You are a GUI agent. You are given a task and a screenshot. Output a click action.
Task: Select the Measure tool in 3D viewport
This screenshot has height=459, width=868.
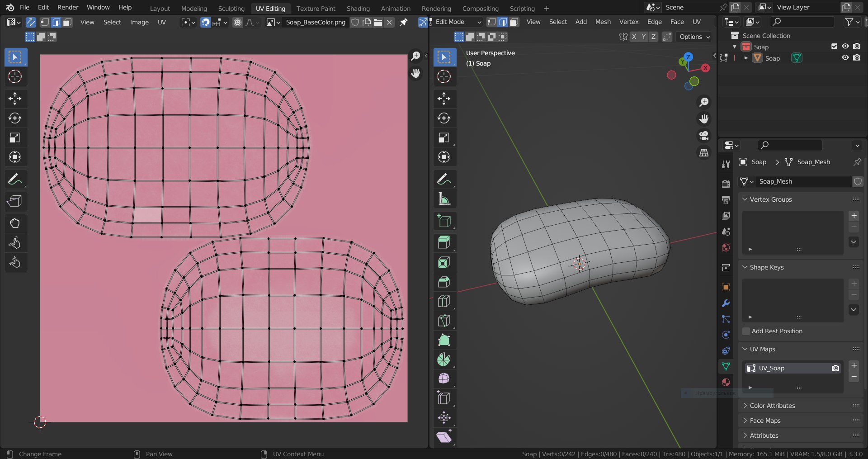(x=444, y=199)
